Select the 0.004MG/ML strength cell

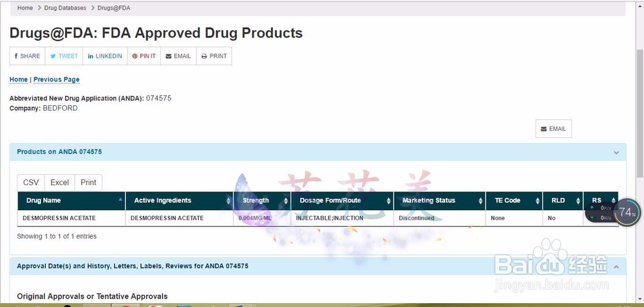pos(261,218)
